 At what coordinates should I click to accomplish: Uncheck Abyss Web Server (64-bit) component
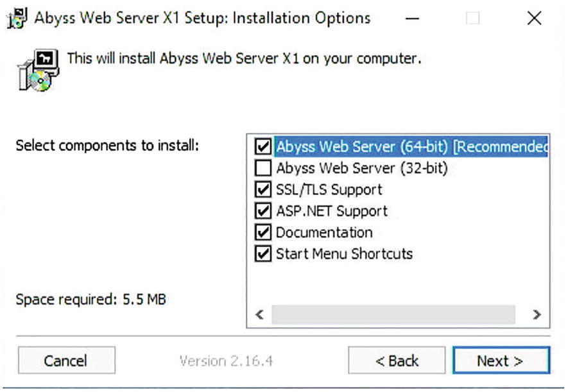pyautogui.click(x=262, y=147)
